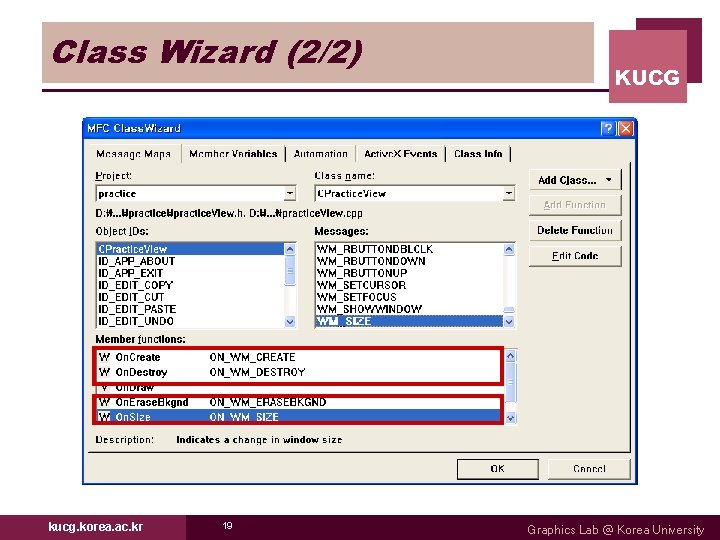Image resolution: width=720 pixels, height=540 pixels.
Task: Confirm with the OK button
Action: tap(497, 469)
